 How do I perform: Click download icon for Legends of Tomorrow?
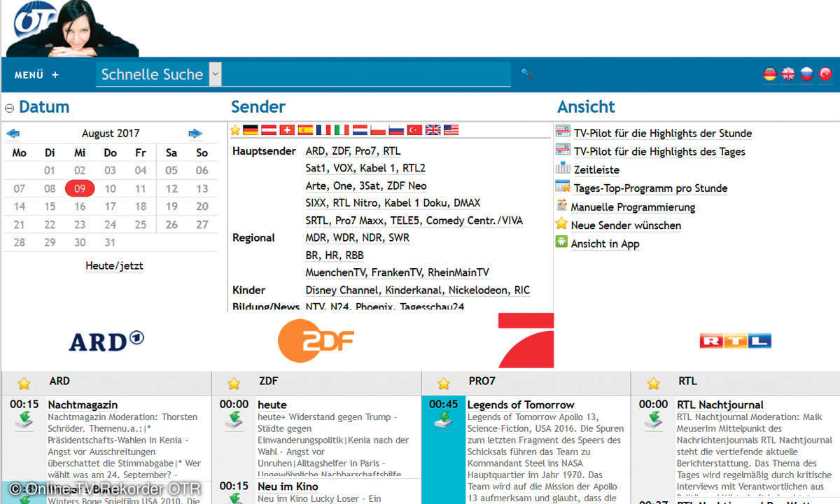point(443,420)
